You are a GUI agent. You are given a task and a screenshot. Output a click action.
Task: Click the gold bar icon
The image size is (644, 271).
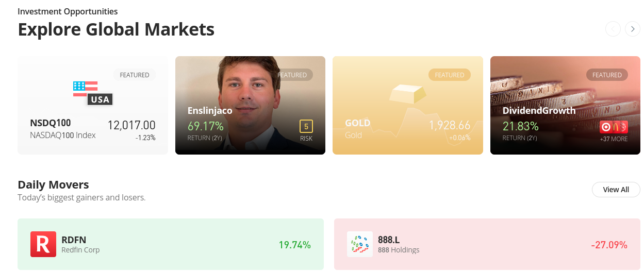pos(408,94)
